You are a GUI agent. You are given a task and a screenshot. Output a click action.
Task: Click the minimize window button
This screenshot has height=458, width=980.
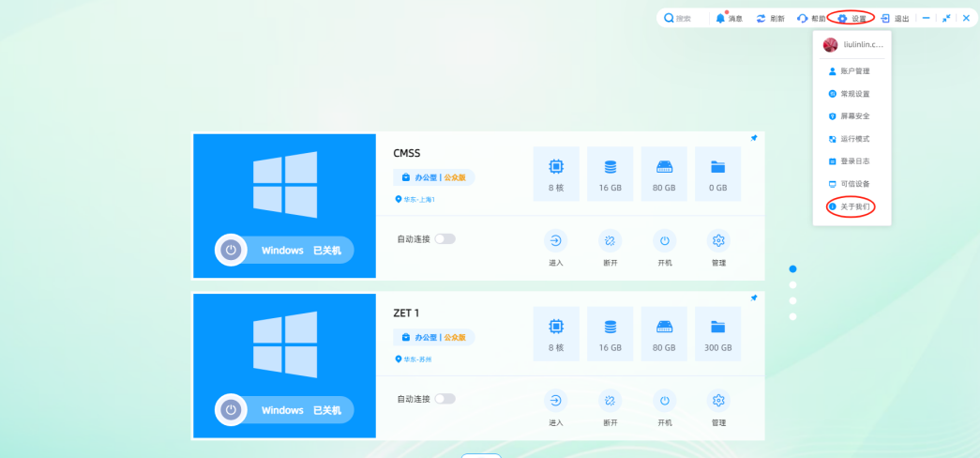pos(927,18)
